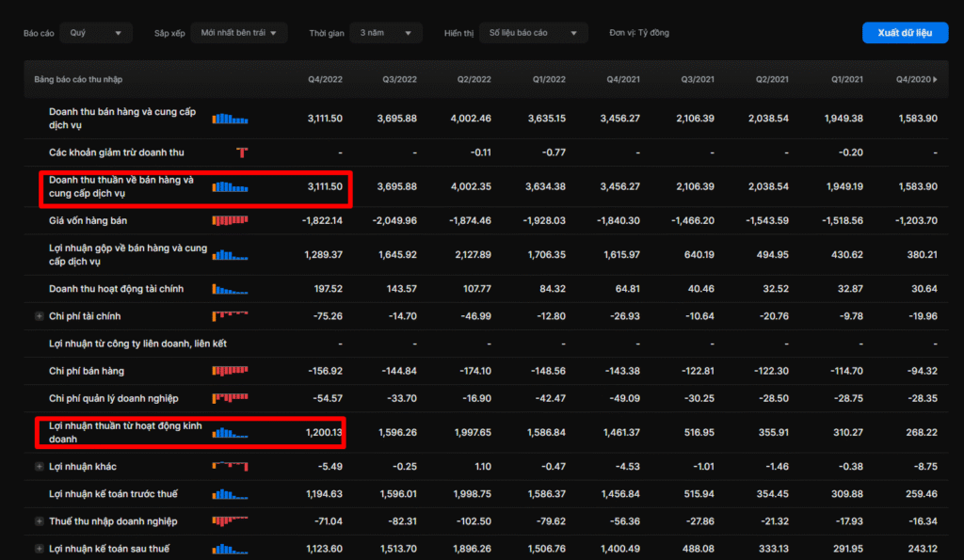The width and height of the screenshot is (964, 560).
Task: Click the Q4/2020 revenue value 1,583.90 in top row
Action: point(918,118)
